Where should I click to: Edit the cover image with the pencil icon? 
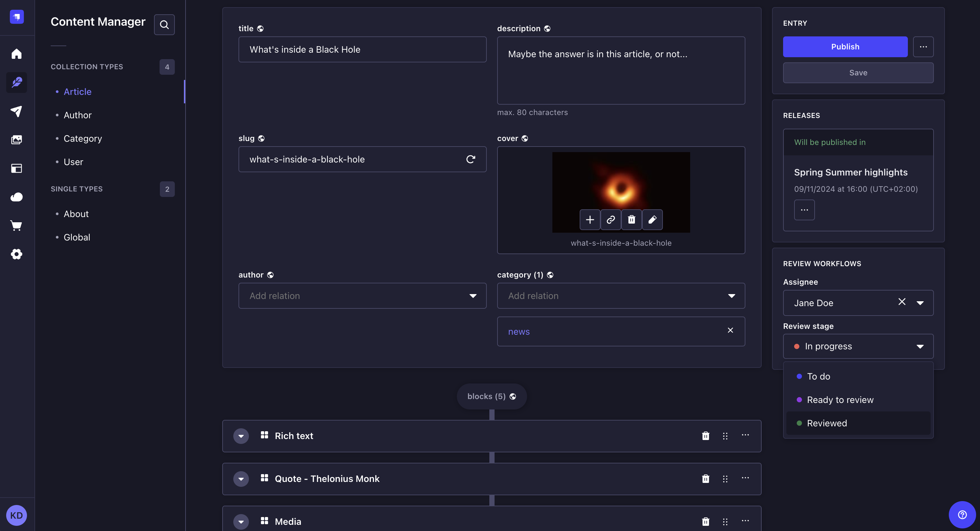(x=652, y=219)
